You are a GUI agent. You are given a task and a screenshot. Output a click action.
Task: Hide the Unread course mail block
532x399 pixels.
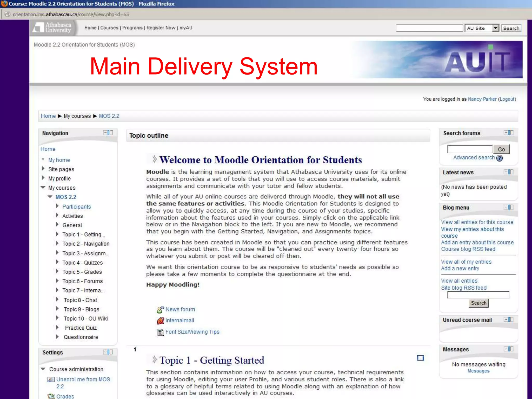coord(506,319)
